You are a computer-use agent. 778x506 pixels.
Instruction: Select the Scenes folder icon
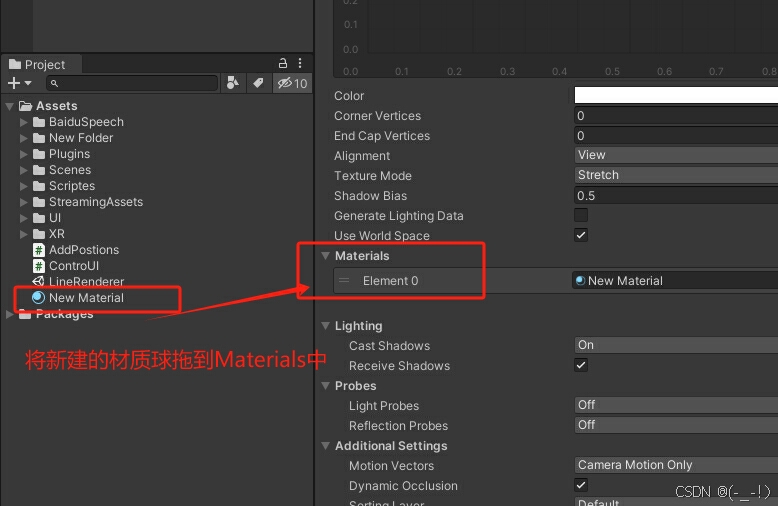click(39, 170)
